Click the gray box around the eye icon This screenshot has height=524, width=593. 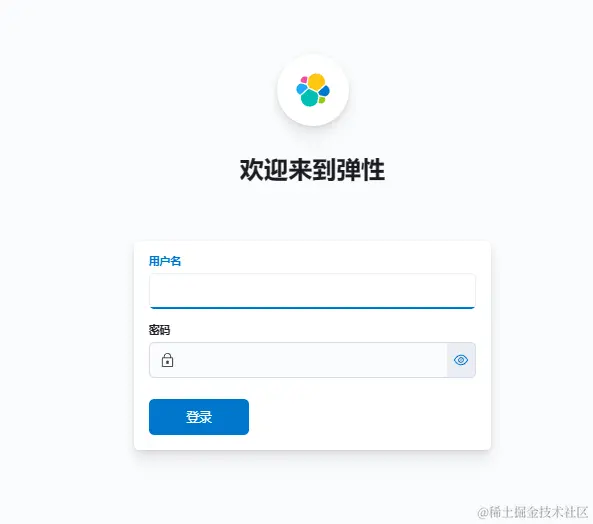coord(461,360)
